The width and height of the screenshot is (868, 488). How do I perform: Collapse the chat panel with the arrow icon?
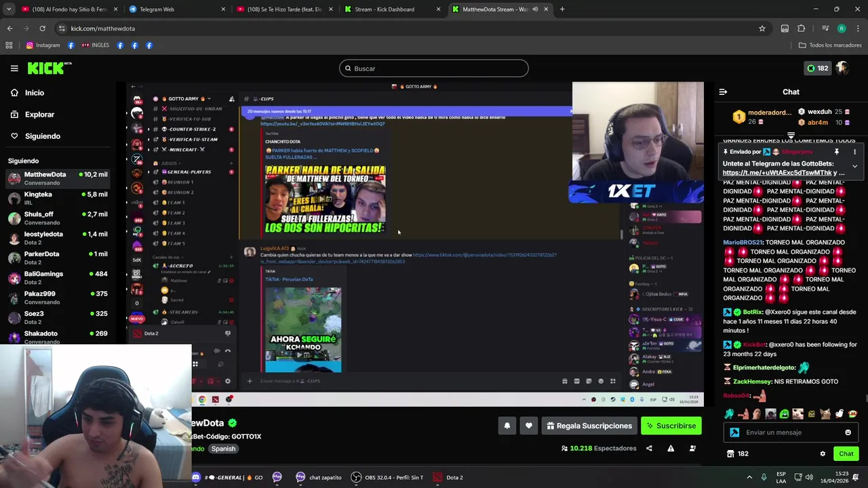(x=723, y=91)
